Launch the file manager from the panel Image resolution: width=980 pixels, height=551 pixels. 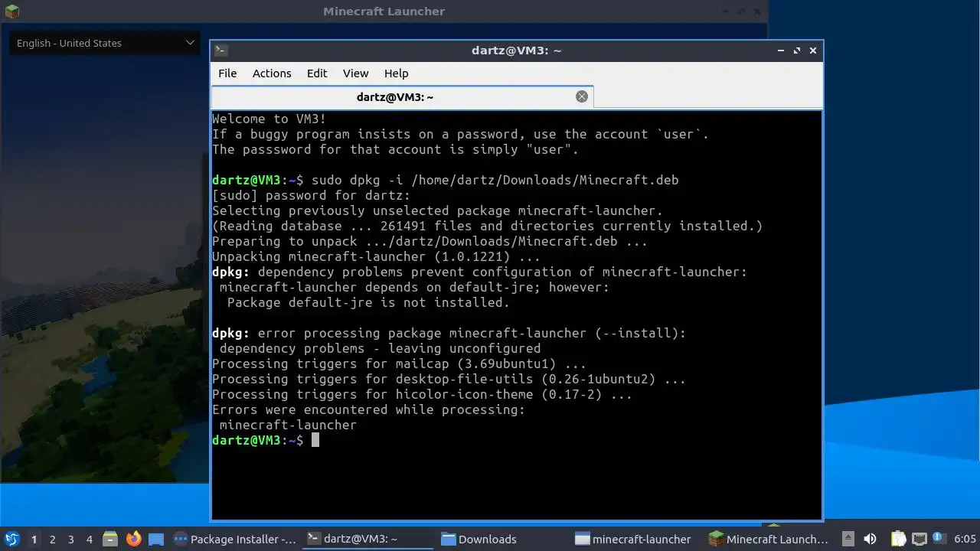110,539
